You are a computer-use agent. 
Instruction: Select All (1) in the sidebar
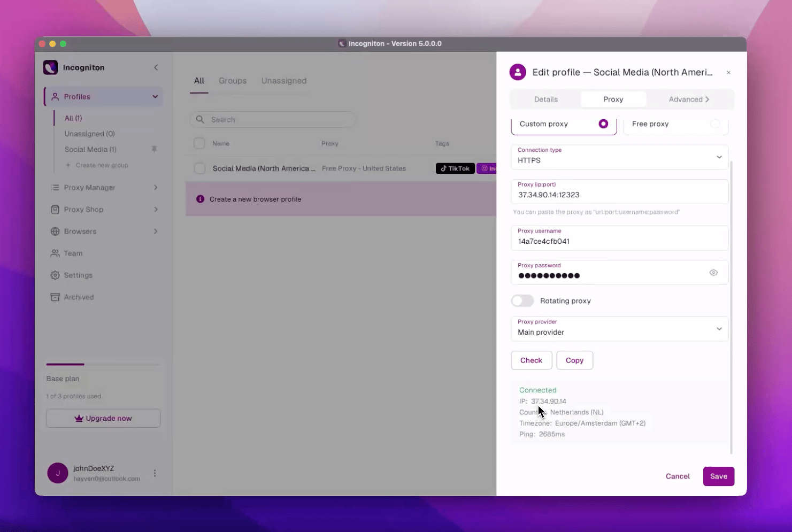click(x=73, y=118)
